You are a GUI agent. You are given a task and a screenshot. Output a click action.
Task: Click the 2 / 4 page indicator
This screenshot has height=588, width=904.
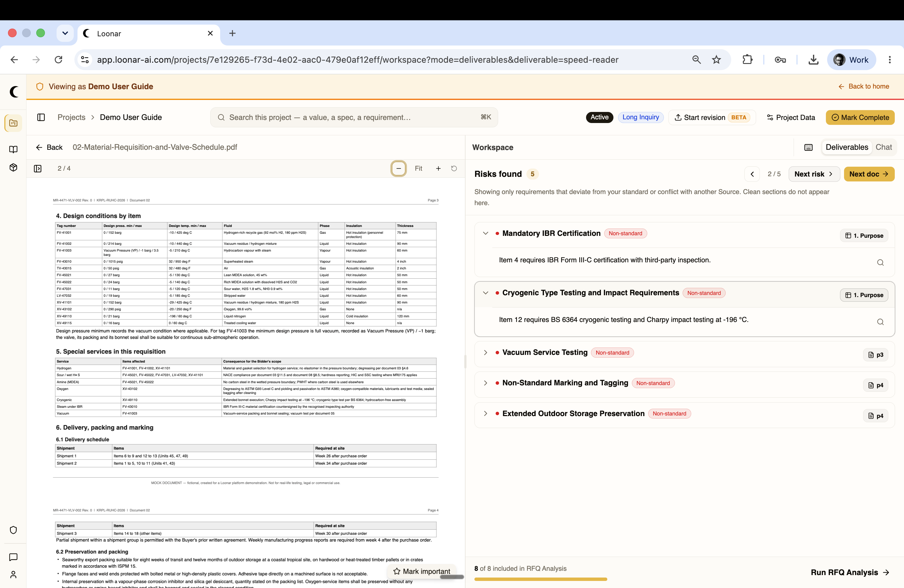[64, 169]
